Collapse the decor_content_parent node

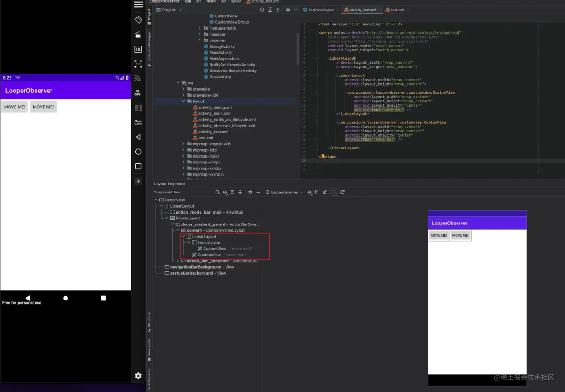172,224
